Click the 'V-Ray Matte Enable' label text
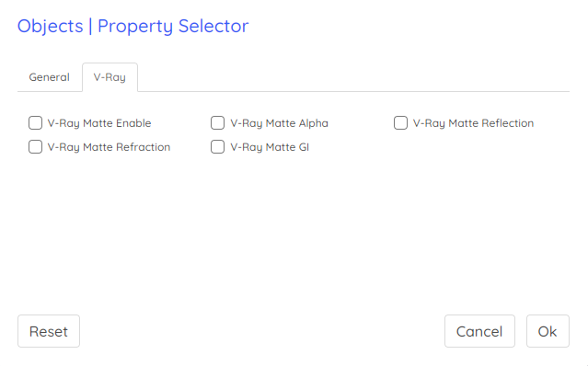 tap(99, 123)
